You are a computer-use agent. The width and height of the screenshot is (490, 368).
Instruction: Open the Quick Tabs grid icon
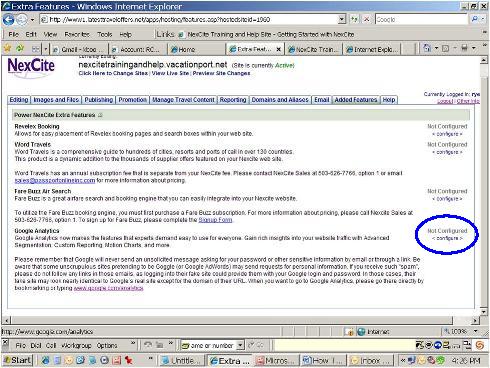coord(35,49)
